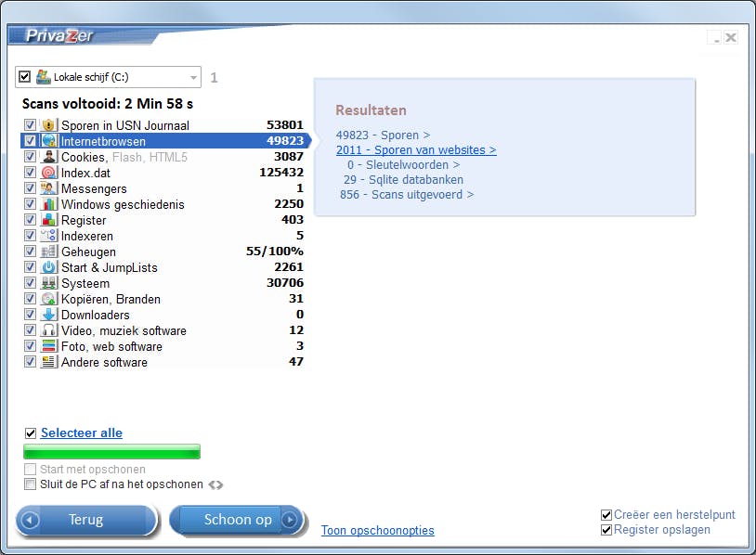The height and width of the screenshot is (555, 756).
Task: Open Schoon op dropdown arrow
Action: coord(289,520)
